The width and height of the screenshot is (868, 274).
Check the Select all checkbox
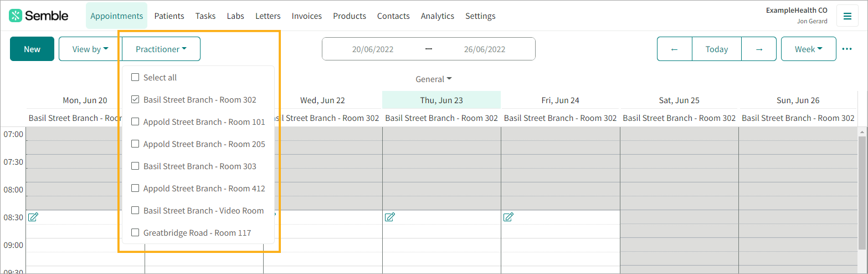coord(135,78)
